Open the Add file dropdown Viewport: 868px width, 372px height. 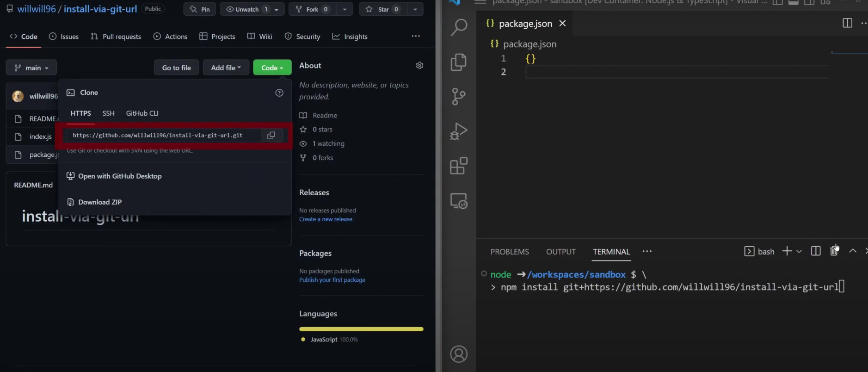pos(226,68)
